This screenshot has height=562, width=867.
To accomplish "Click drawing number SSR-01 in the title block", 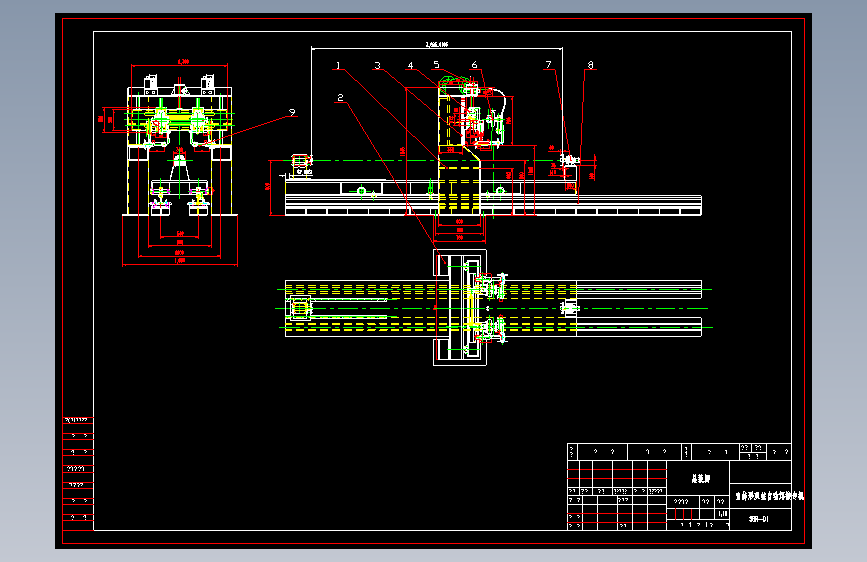I will point(759,519).
